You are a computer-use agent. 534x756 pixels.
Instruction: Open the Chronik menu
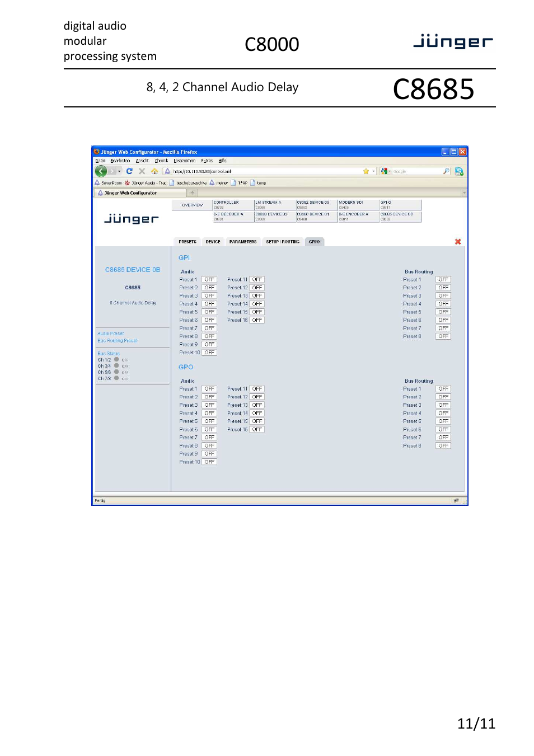161,161
